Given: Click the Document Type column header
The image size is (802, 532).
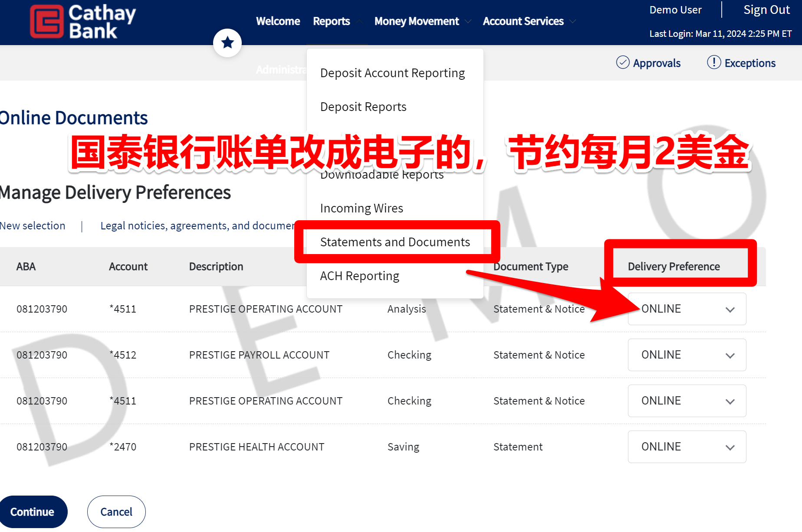Looking at the screenshot, I should click(x=531, y=266).
